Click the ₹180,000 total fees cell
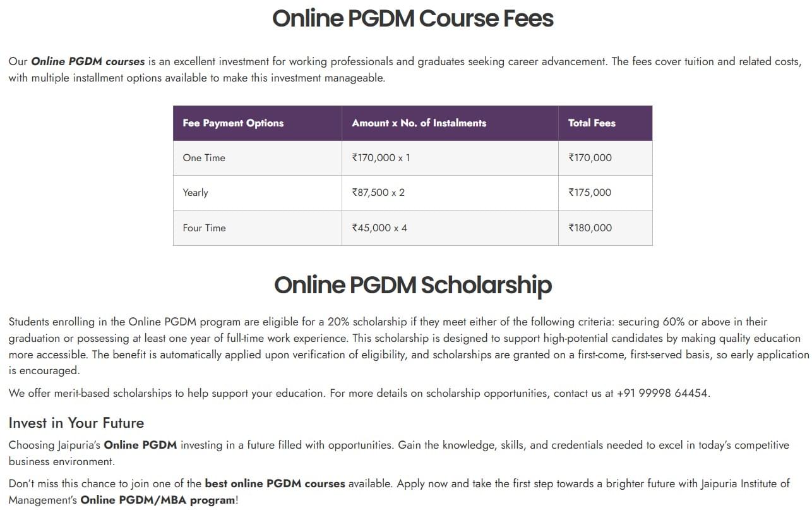Screen dimensions: 812x510 point(590,228)
